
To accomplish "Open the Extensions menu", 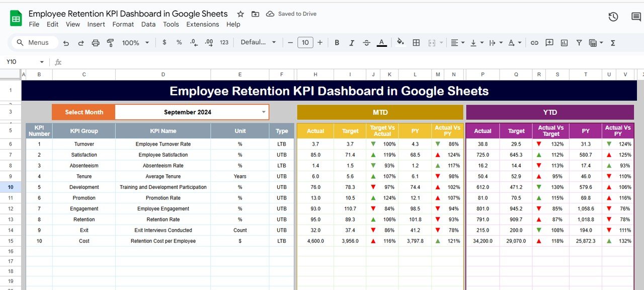I will click(202, 24).
